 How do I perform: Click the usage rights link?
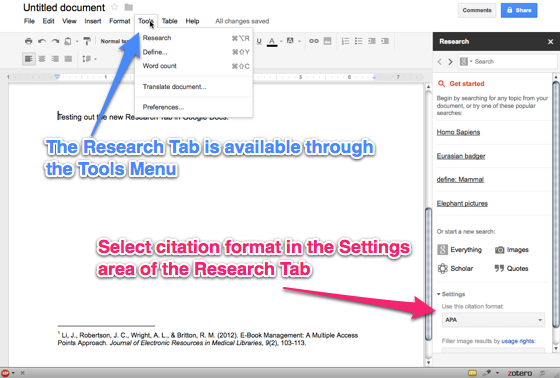click(x=518, y=341)
